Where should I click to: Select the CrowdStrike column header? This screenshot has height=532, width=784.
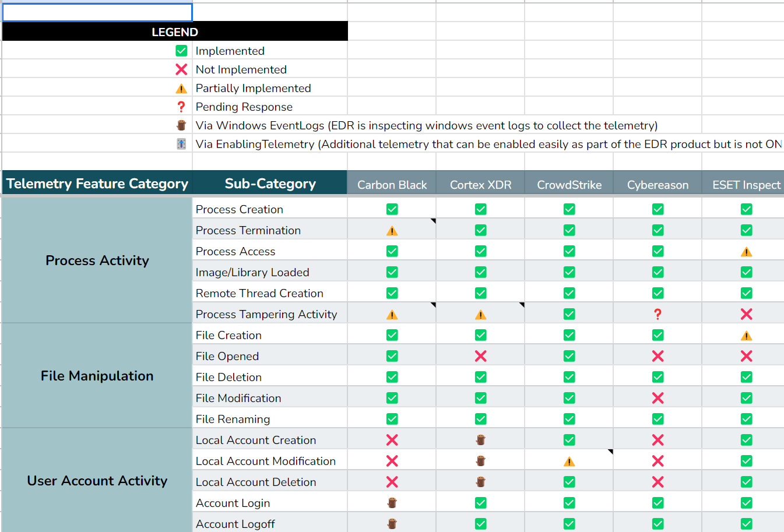[x=569, y=182]
